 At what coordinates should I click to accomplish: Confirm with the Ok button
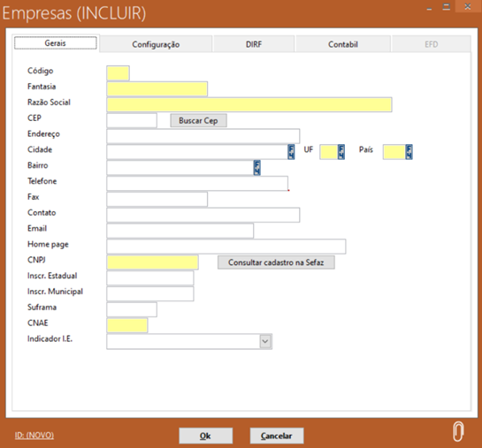(x=206, y=436)
